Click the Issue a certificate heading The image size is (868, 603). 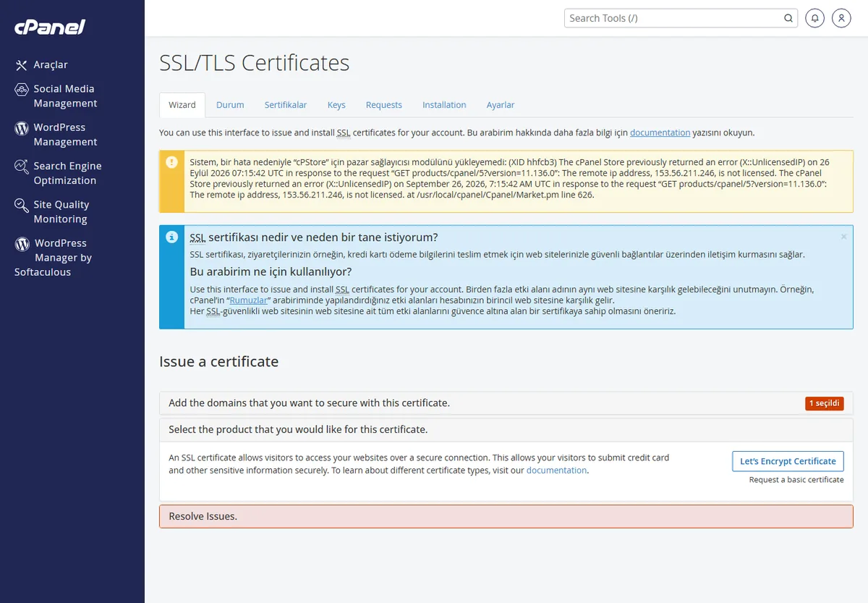pos(219,362)
